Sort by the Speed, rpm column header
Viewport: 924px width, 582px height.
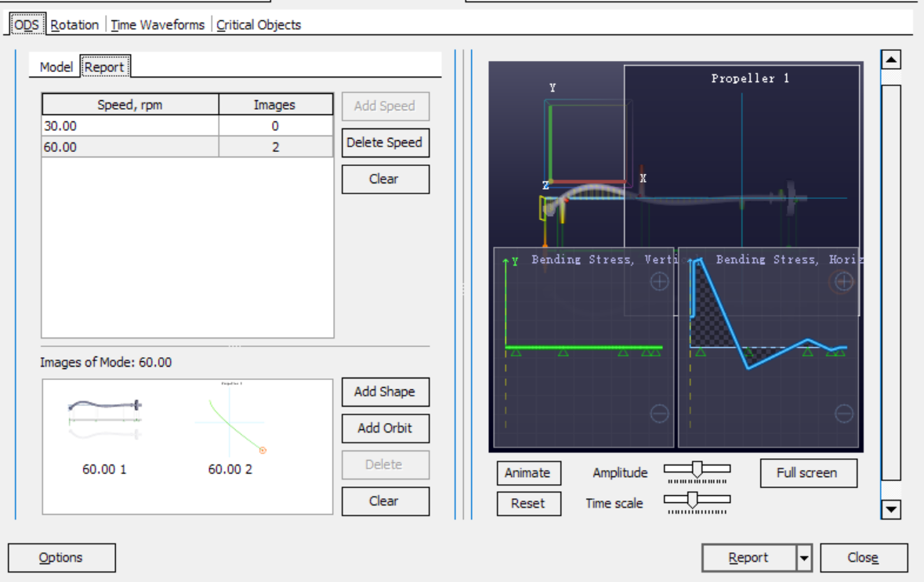click(x=130, y=105)
